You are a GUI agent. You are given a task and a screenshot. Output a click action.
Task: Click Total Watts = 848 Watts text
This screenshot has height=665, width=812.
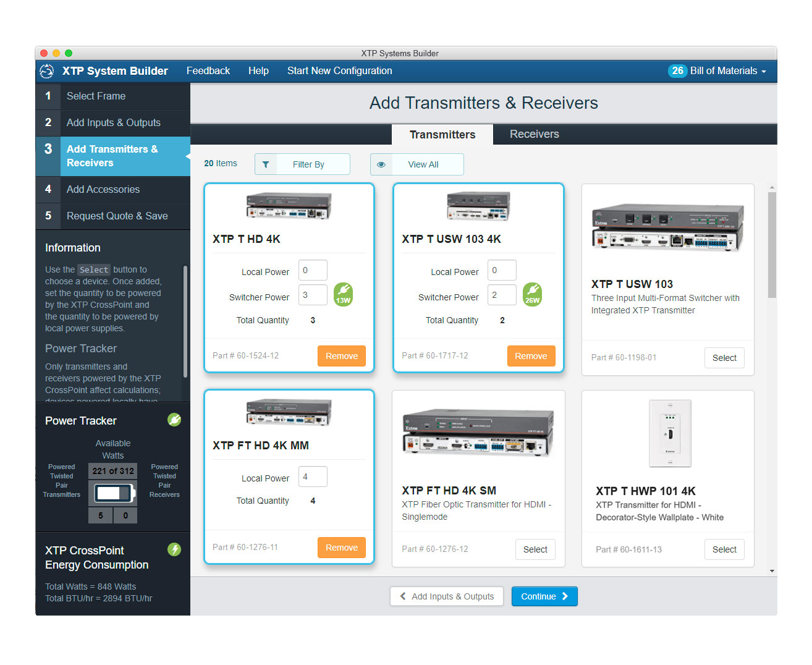(x=90, y=587)
